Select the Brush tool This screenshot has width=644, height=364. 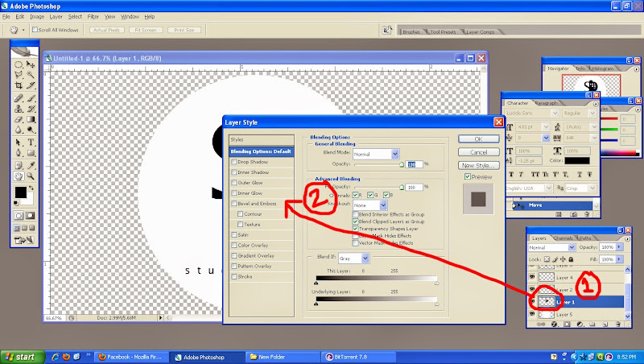point(31,98)
